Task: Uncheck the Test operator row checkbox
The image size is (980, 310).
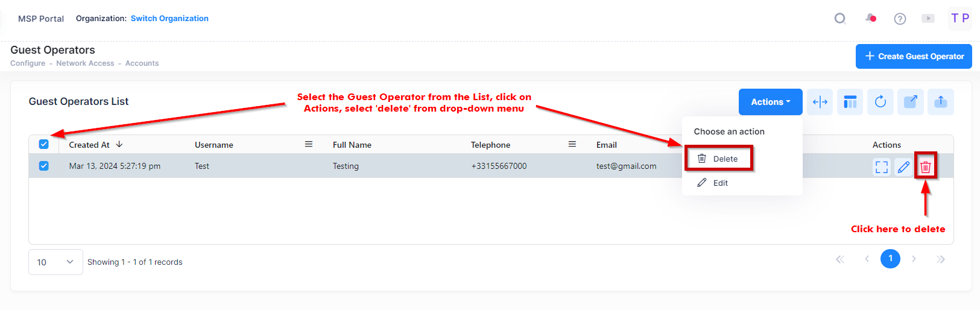Action: 43,166
